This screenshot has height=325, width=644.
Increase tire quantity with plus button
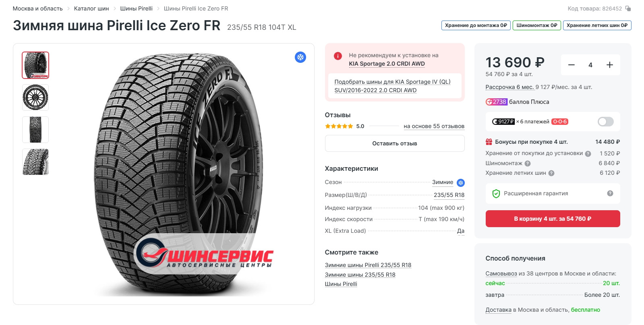pos(609,65)
